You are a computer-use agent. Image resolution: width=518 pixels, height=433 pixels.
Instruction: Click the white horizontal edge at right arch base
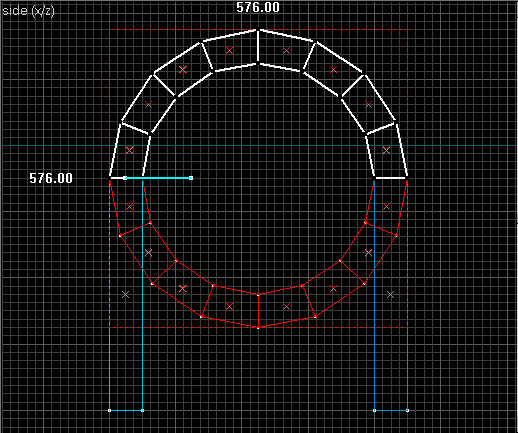(391, 178)
